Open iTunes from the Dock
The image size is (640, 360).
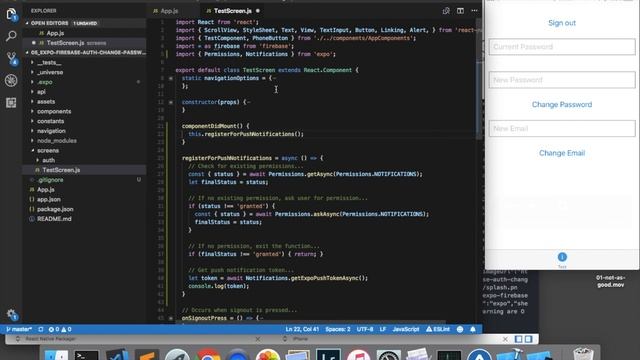pyautogui.click(x=358, y=354)
